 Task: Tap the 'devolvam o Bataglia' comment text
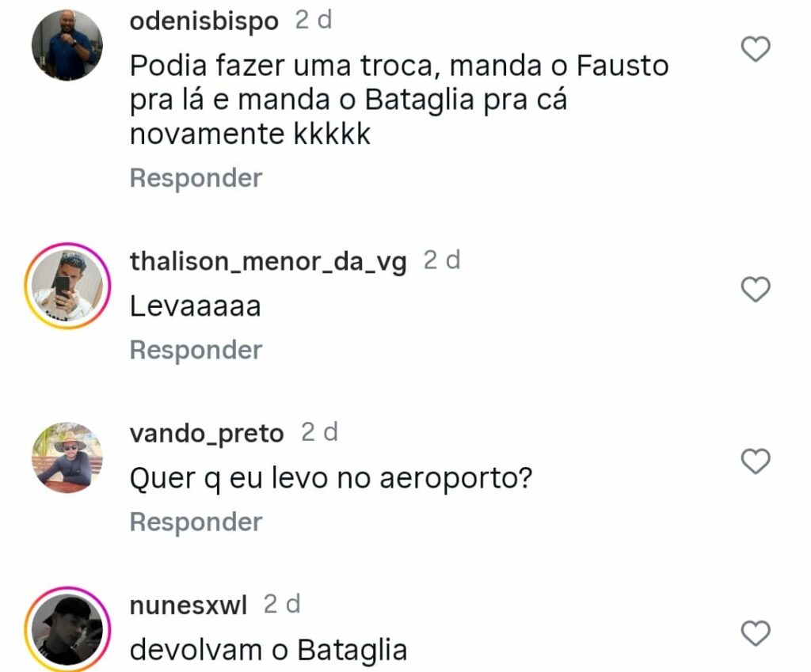click(x=268, y=651)
